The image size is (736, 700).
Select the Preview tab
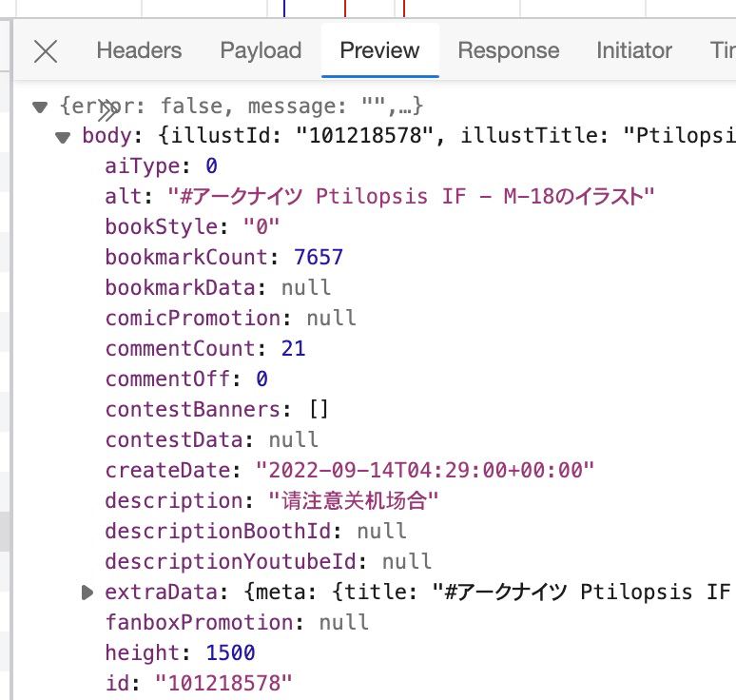379,50
